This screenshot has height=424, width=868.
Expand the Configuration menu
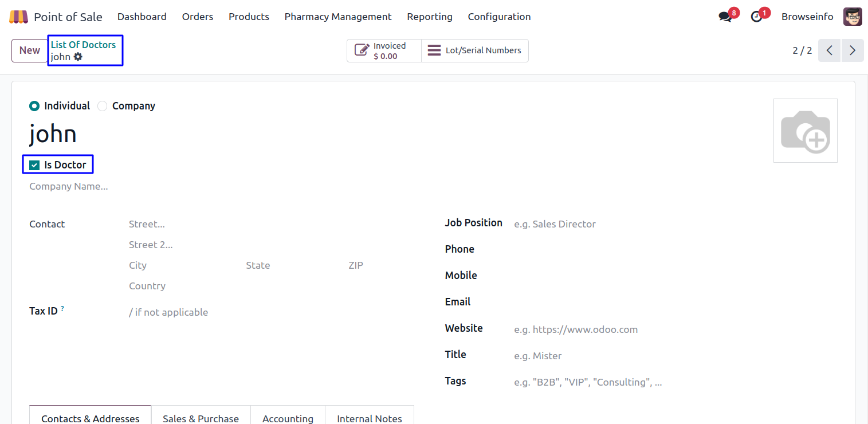coord(499,17)
